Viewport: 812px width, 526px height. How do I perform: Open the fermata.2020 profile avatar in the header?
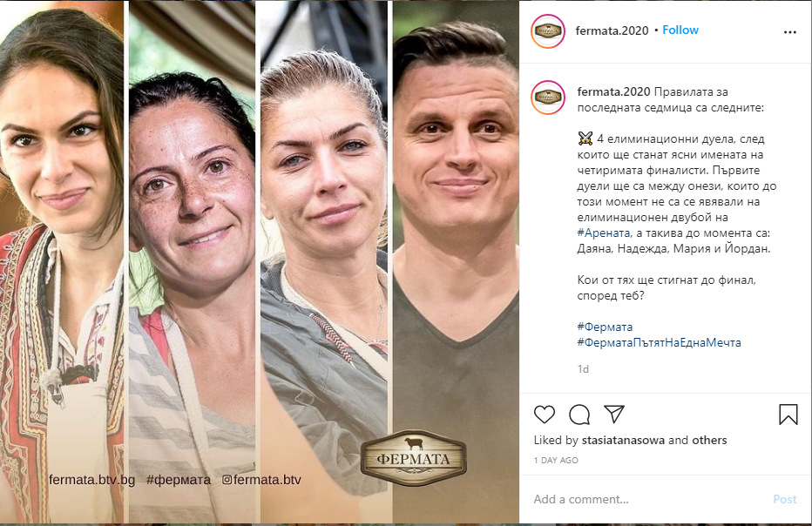click(548, 31)
